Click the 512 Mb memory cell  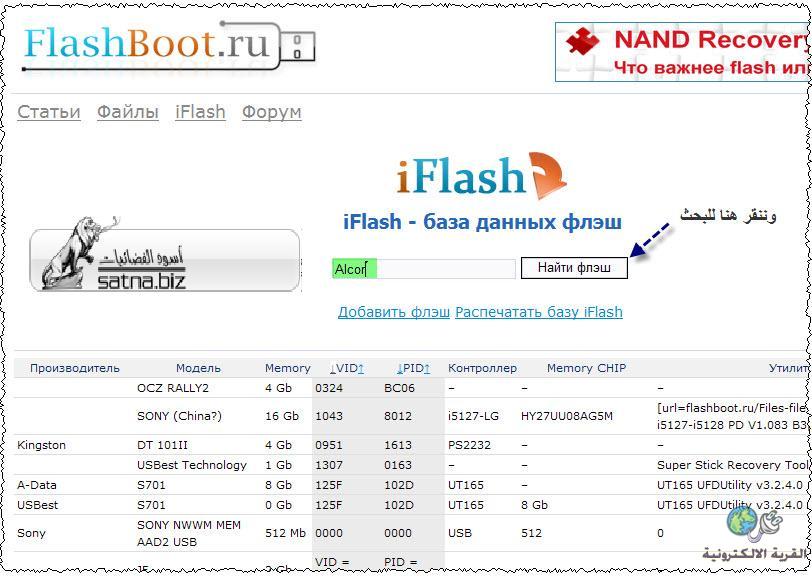click(285, 533)
